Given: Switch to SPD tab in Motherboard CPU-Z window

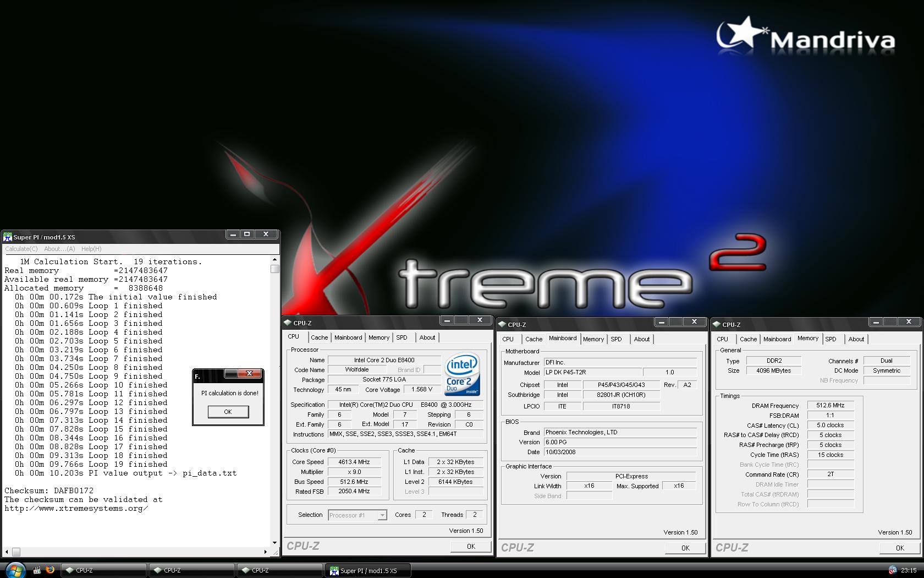Looking at the screenshot, I should tap(617, 339).
